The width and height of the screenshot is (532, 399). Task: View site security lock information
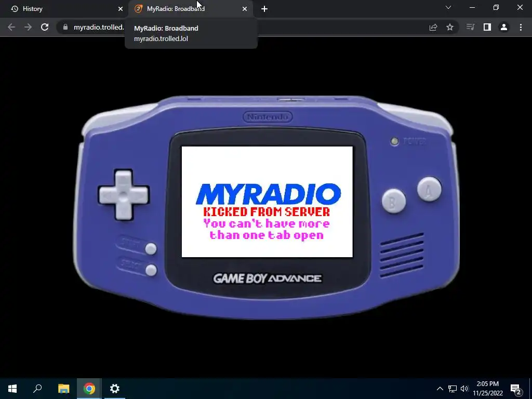pos(65,27)
